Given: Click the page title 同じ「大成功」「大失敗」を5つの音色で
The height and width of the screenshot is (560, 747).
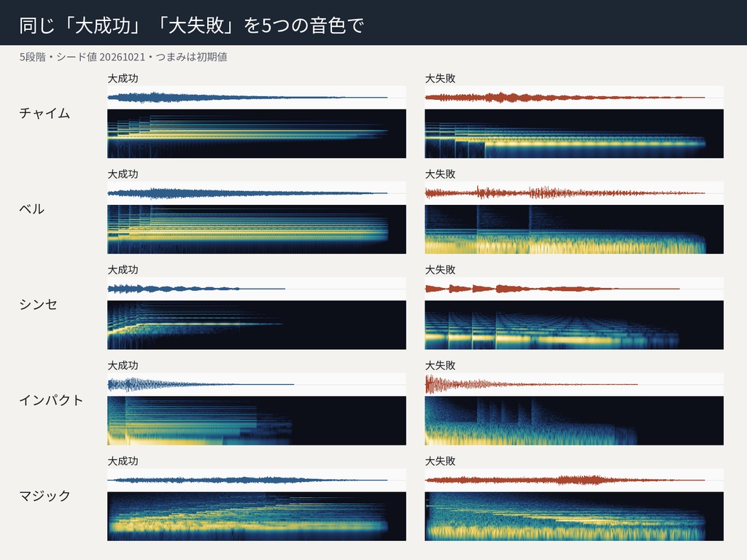Looking at the screenshot, I should [x=192, y=26].
